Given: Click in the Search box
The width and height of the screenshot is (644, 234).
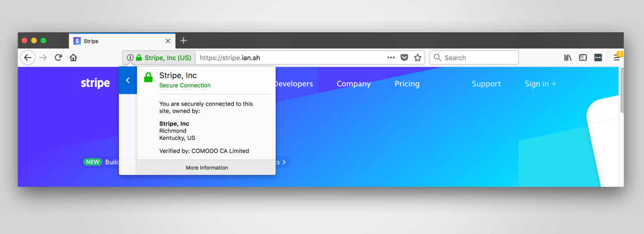Looking at the screenshot, I should click(474, 58).
